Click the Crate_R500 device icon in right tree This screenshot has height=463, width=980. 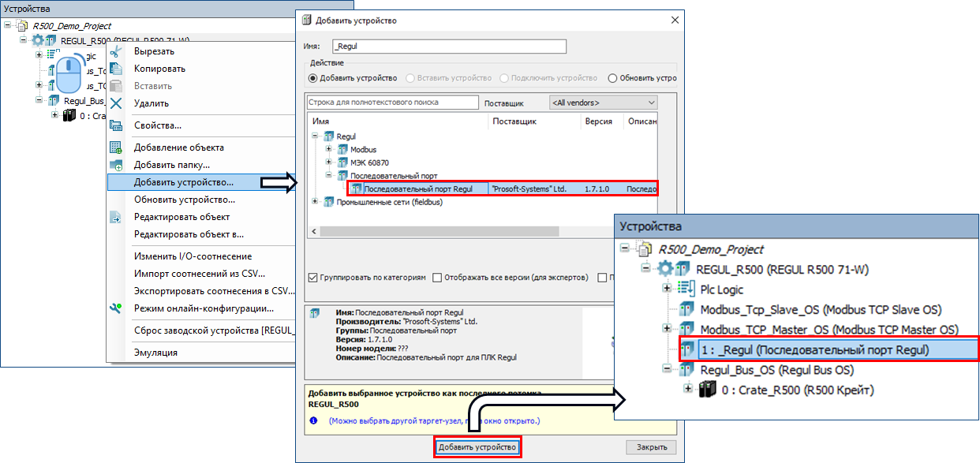pyautogui.click(x=708, y=390)
